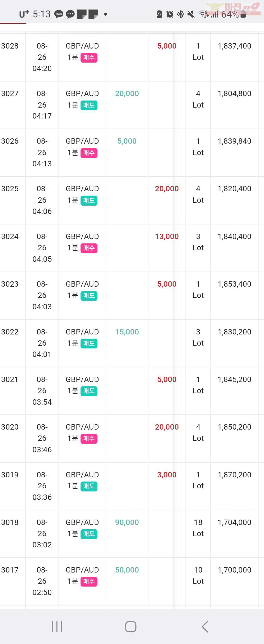Tap the 08-26 04:01 timestamp cell
This screenshot has width=264, height=644.
(42, 343)
